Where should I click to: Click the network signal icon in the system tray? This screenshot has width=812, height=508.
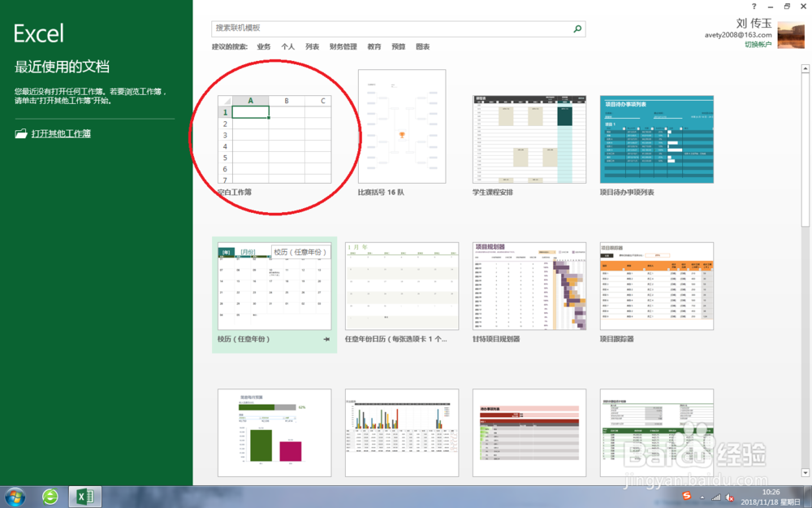(715, 497)
